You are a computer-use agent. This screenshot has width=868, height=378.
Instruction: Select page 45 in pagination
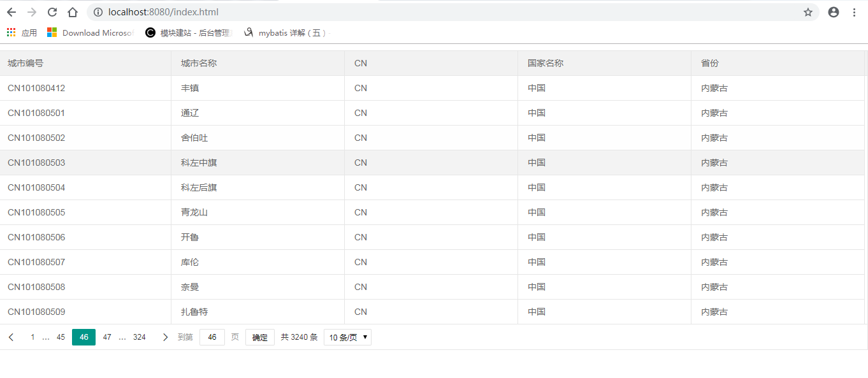(61, 337)
